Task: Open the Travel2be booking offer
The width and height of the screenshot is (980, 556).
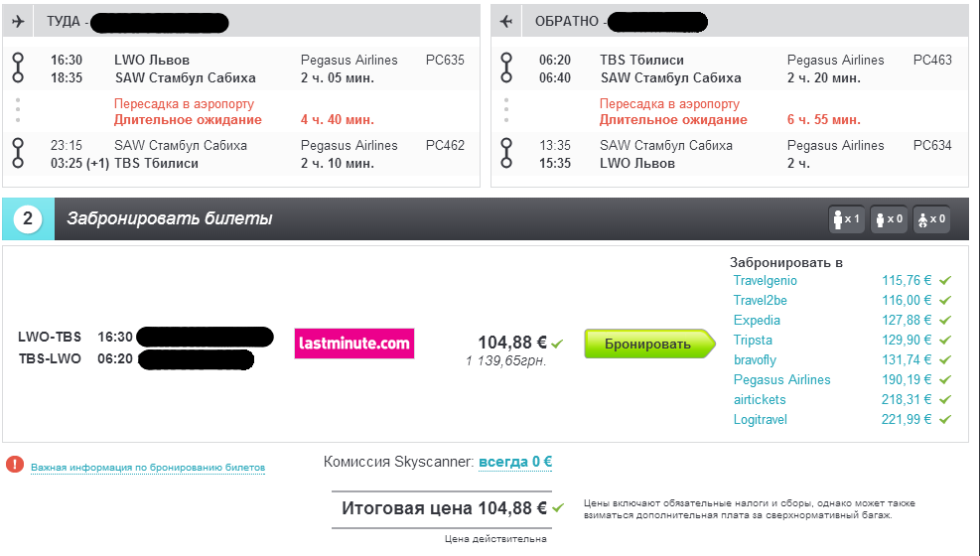Action: pyautogui.click(x=760, y=301)
